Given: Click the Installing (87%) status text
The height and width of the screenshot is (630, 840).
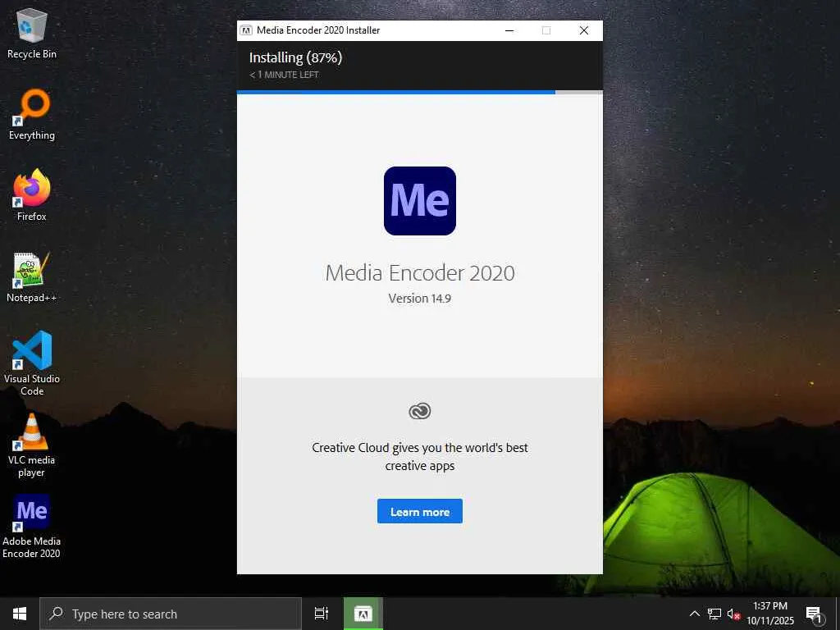Looking at the screenshot, I should click(295, 58).
